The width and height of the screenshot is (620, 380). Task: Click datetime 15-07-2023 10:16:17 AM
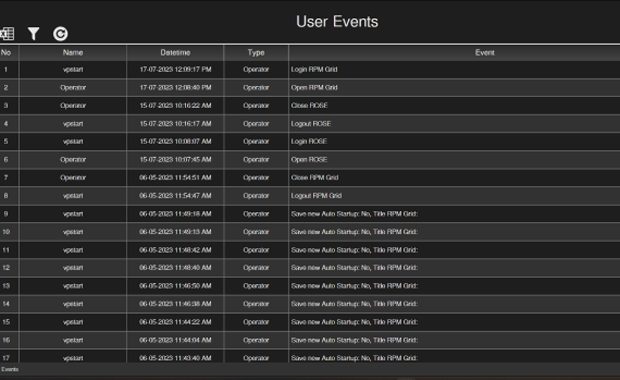(x=175, y=124)
